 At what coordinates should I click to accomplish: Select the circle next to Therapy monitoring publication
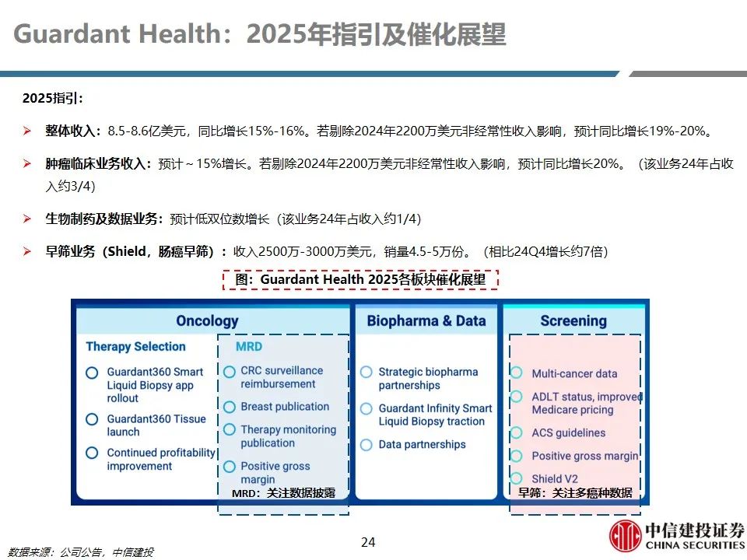230,429
